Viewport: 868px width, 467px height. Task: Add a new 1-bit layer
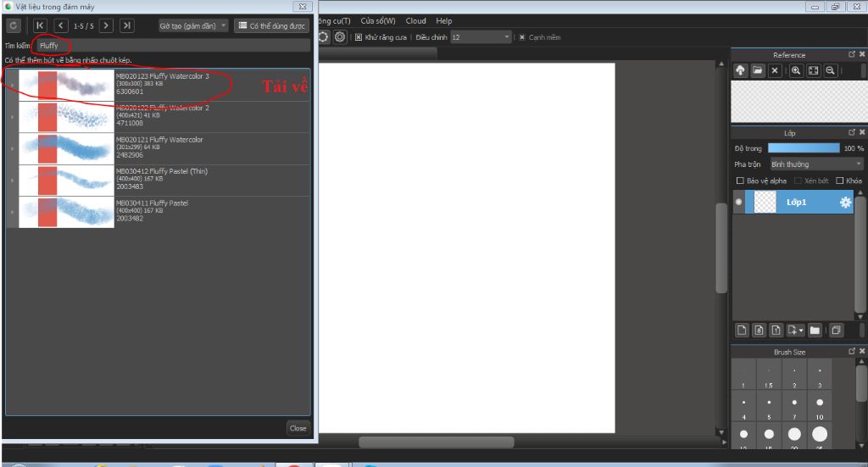776,331
